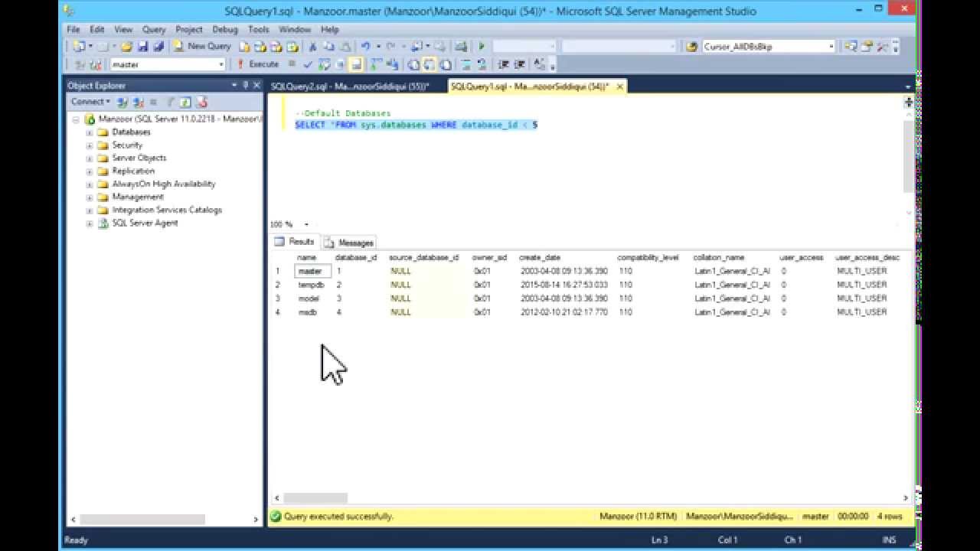Click Decrease Indent toolbar icon
Screen dimensions: 980x551
(x=505, y=64)
